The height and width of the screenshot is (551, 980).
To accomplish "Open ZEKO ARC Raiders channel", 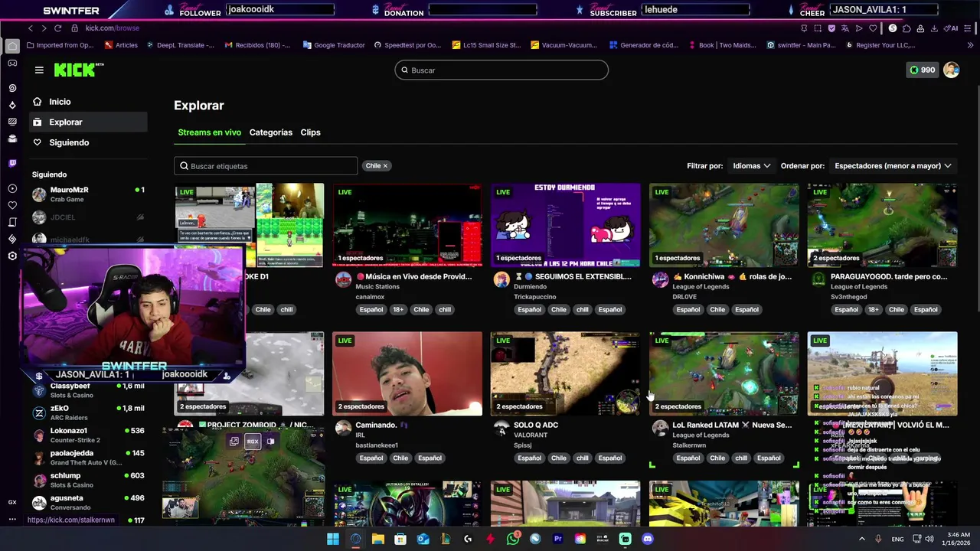I will click(x=88, y=413).
